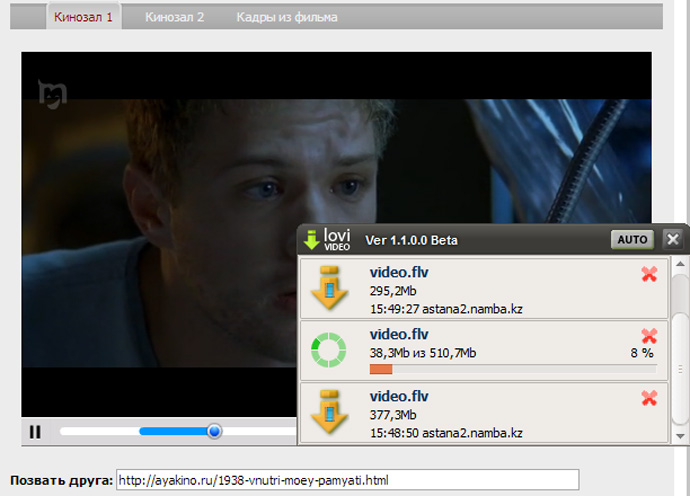Select the video.flv title of 295,2Mb entry
This screenshot has width=690, height=496.
pos(399,272)
